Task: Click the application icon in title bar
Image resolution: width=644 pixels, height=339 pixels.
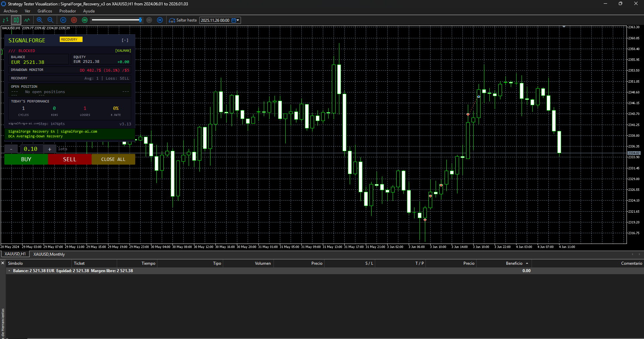Action: tap(4, 4)
